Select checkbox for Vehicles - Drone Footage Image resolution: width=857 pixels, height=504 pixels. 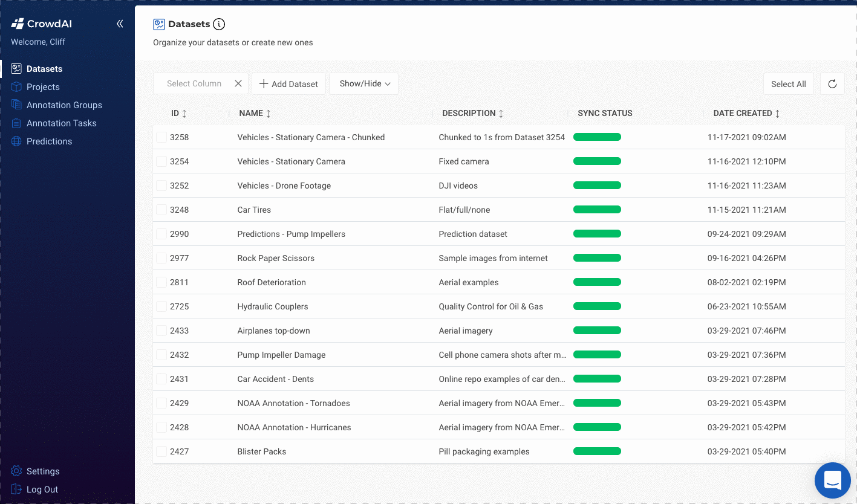click(161, 186)
